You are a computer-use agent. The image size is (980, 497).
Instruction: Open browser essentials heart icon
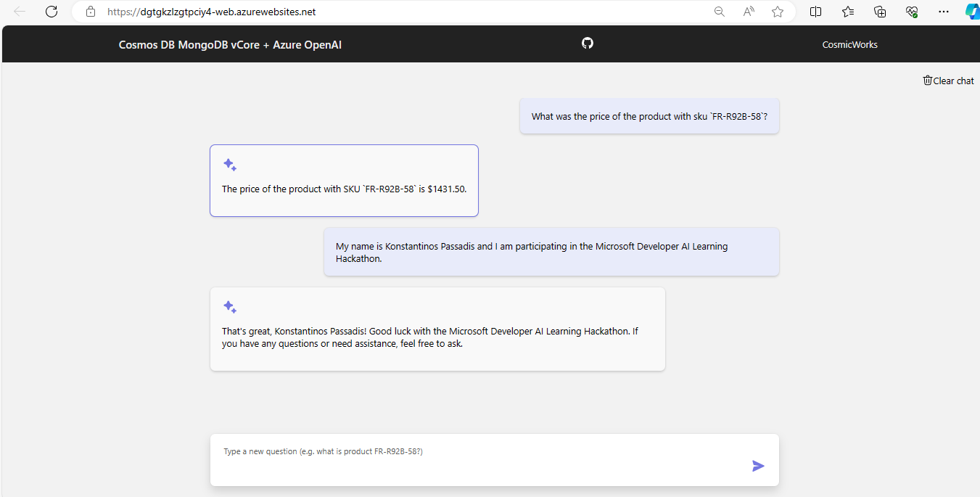912,12
